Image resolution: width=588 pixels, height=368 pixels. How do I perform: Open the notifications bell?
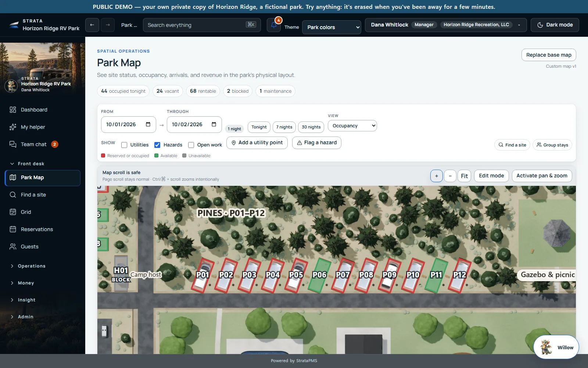point(274,25)
